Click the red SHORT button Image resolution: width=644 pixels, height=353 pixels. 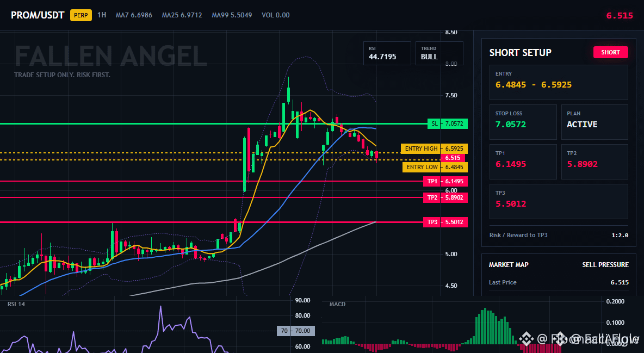coord(610,52)
